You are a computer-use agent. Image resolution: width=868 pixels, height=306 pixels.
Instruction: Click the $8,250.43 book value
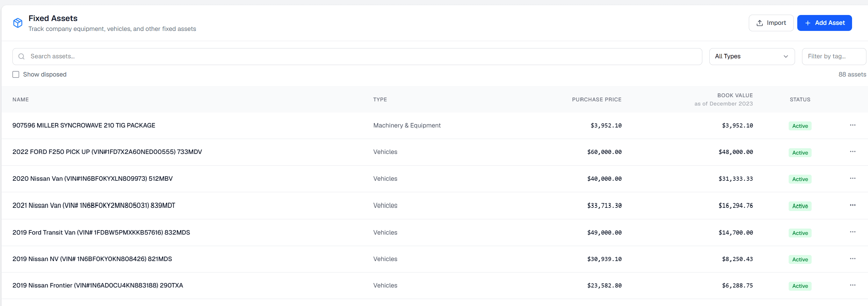[737, 259]
